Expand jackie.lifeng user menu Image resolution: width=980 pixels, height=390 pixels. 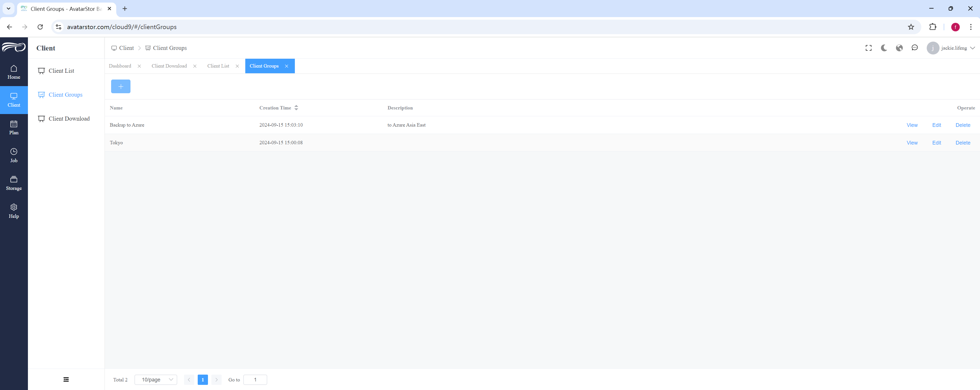[x=951, y=48]
